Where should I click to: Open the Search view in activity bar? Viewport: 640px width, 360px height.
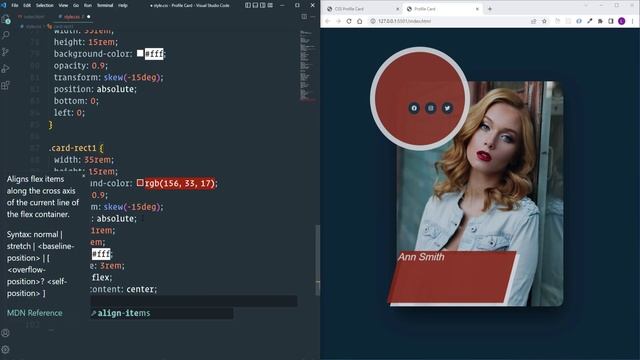(x=6, y=36)
